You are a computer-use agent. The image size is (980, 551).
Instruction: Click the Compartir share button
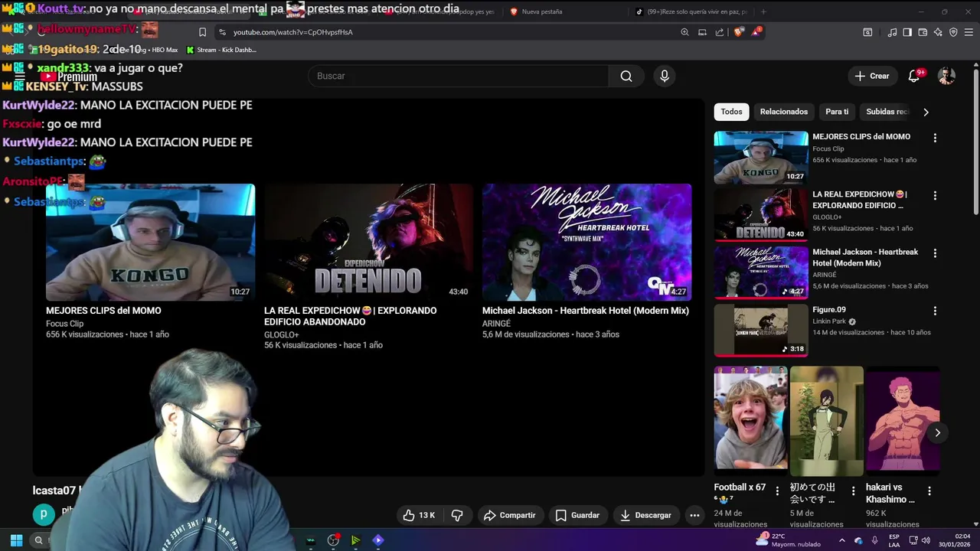[x=509, y=515]
